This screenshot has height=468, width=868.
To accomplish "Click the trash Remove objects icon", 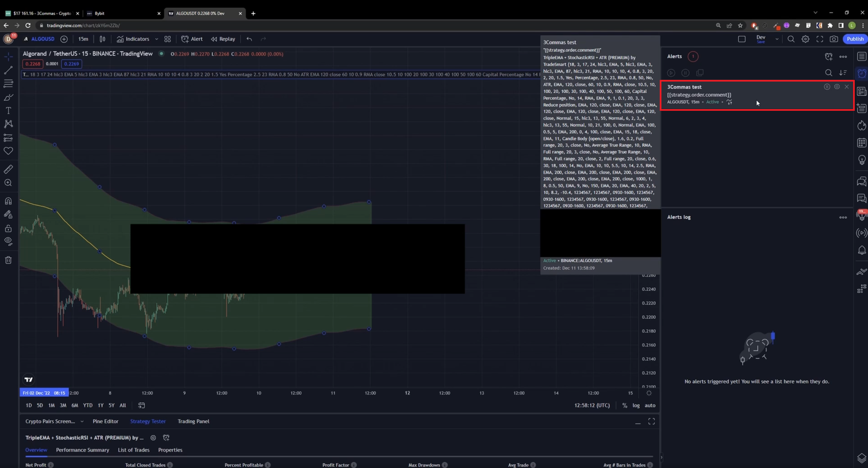I will coord(8,260).
